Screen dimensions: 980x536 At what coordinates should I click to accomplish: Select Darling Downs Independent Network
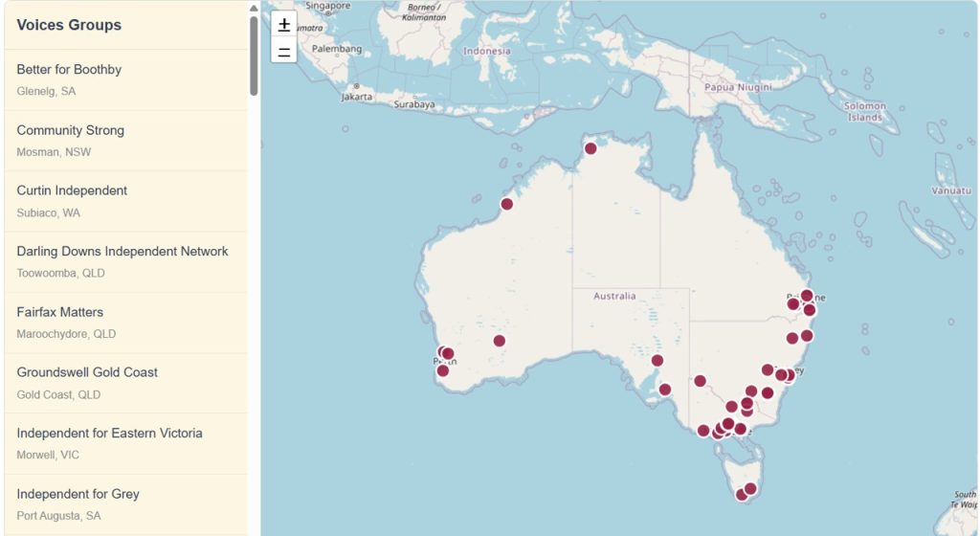(x=125, y=261)
